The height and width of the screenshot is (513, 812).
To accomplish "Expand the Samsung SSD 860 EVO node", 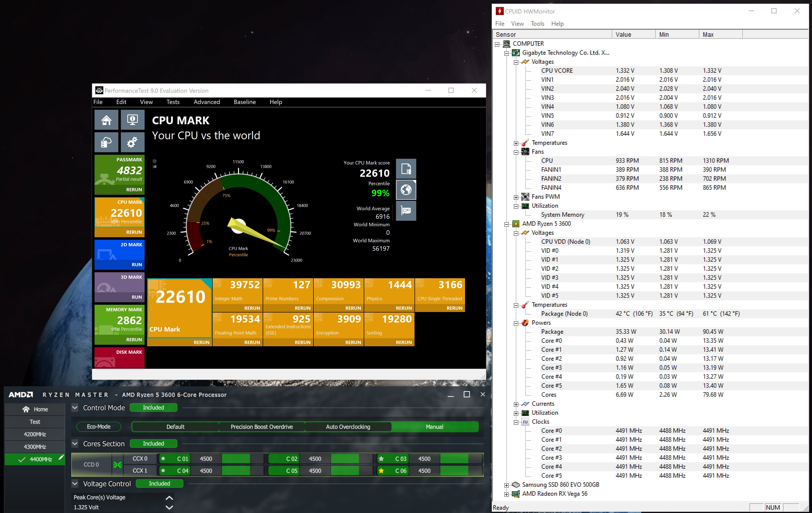I will point(507,485).
